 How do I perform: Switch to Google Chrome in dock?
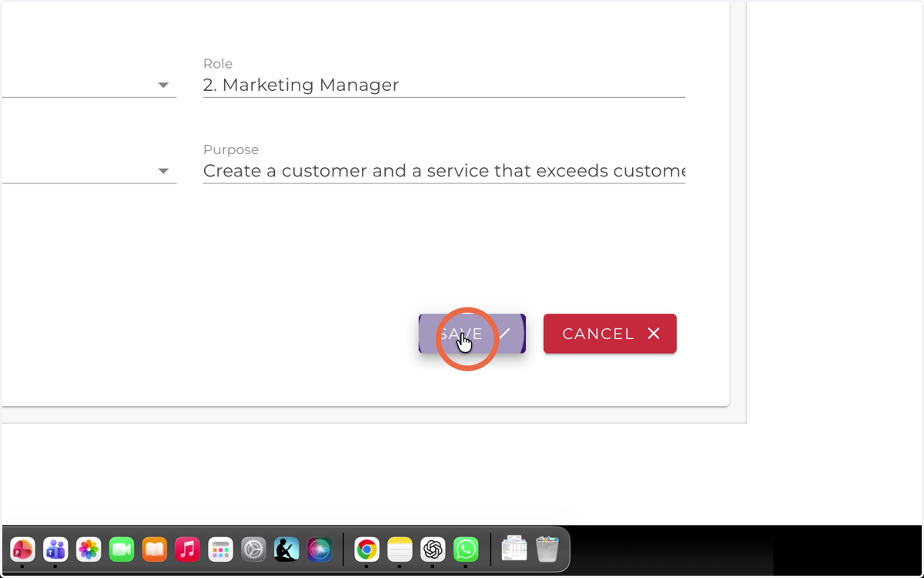point(367,549)
